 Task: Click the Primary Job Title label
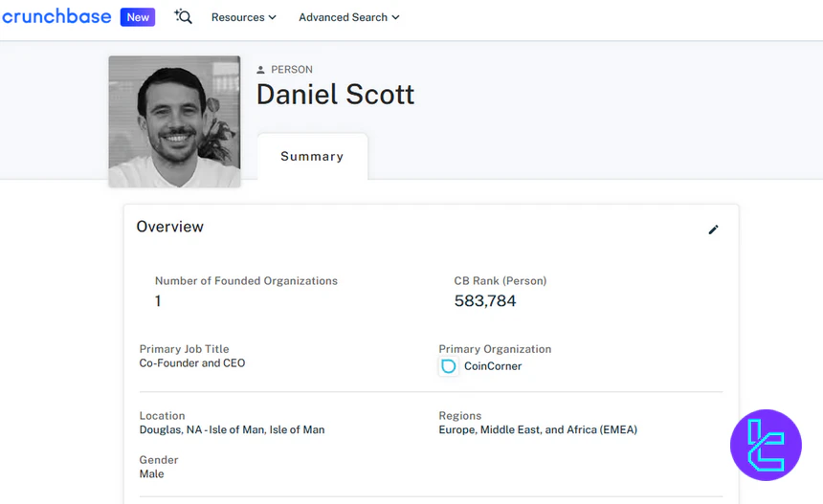pos(185,349)
